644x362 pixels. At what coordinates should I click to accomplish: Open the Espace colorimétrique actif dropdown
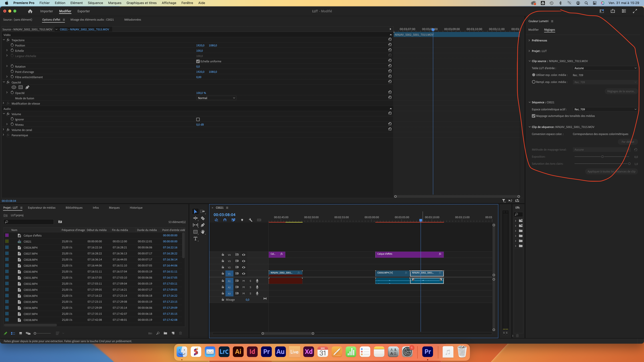click(x=605, y=109)
